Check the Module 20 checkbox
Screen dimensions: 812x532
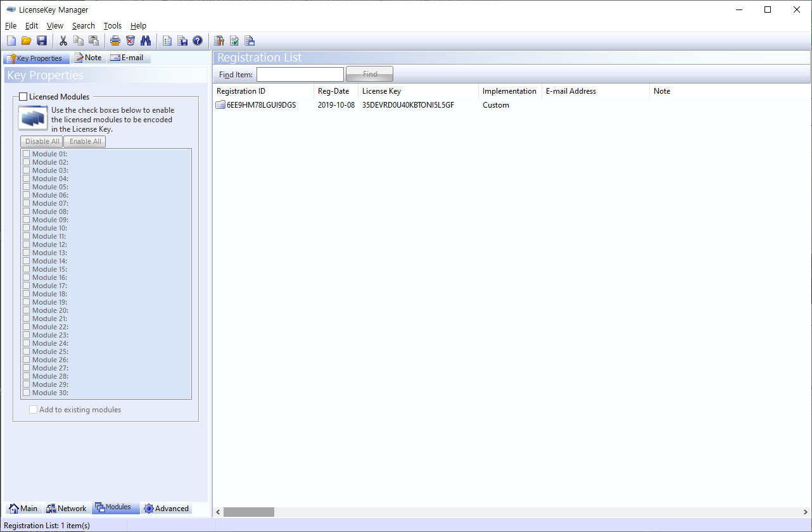27,310
